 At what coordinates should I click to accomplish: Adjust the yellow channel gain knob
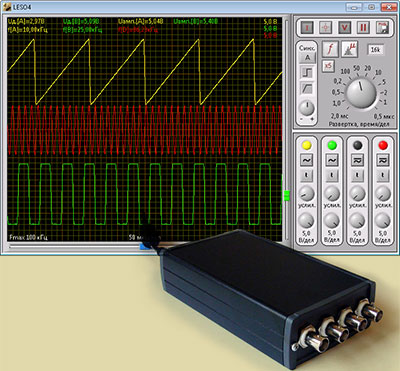point(306,194)
